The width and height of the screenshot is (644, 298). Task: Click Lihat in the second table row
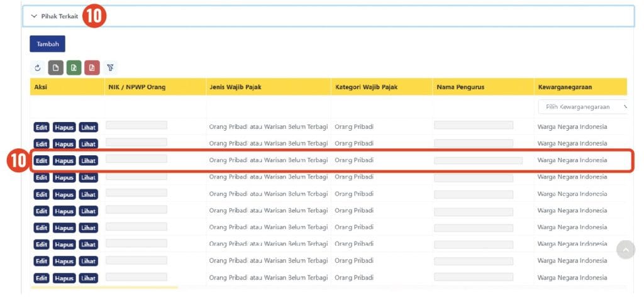tap(88, 144)
